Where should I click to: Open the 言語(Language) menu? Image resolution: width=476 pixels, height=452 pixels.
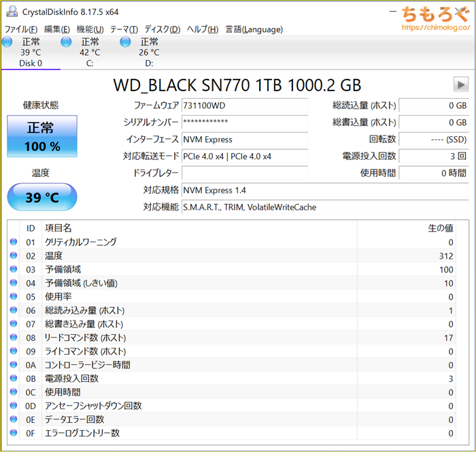pos(254,29)
